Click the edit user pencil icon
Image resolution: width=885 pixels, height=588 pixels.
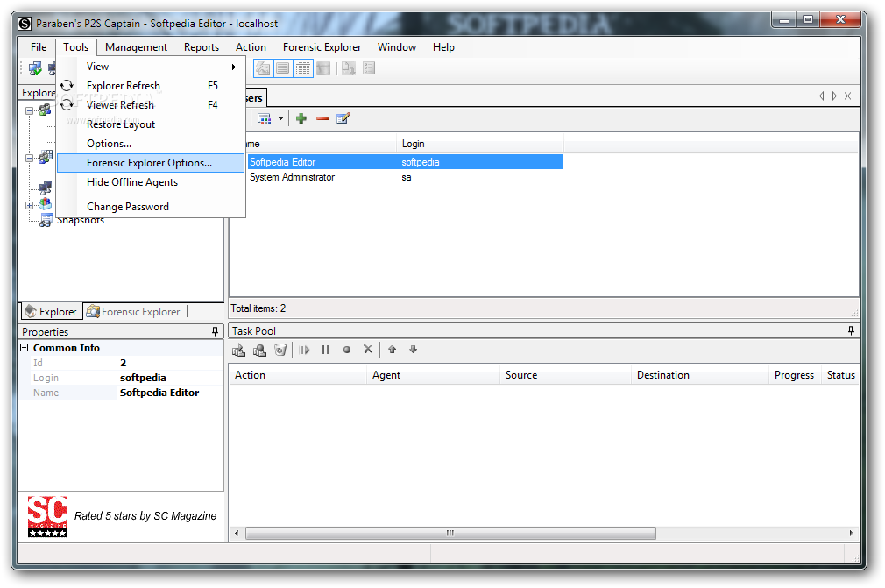pos(343,118)
